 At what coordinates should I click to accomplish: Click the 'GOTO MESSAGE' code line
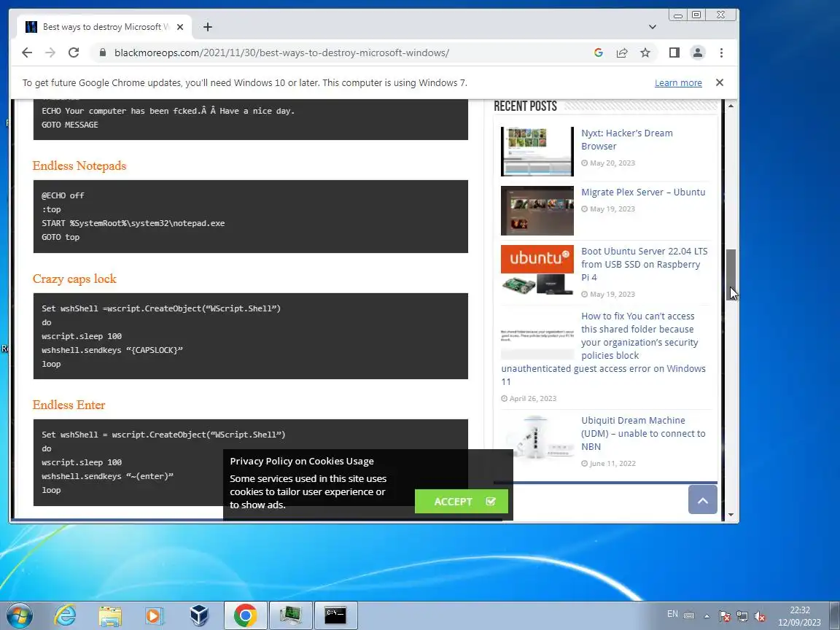click(x=70, y=125)
